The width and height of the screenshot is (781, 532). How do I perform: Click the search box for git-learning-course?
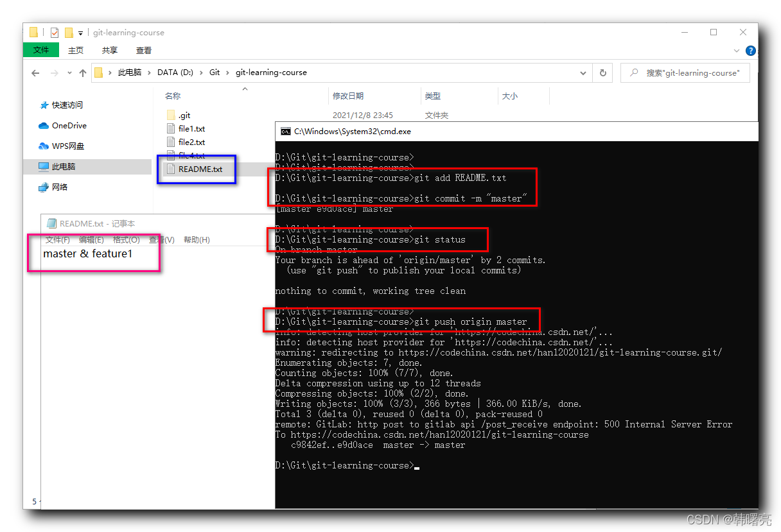685,73
